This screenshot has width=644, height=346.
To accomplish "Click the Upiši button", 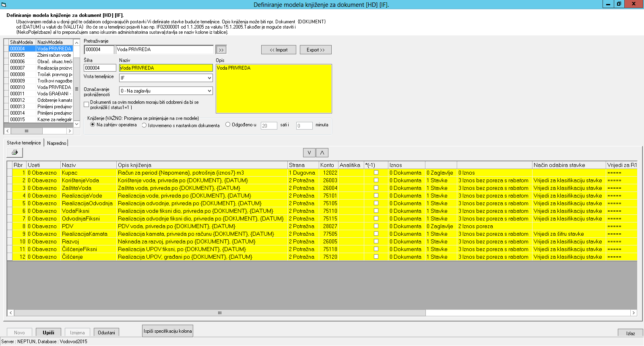I will [x=48, y=332].
